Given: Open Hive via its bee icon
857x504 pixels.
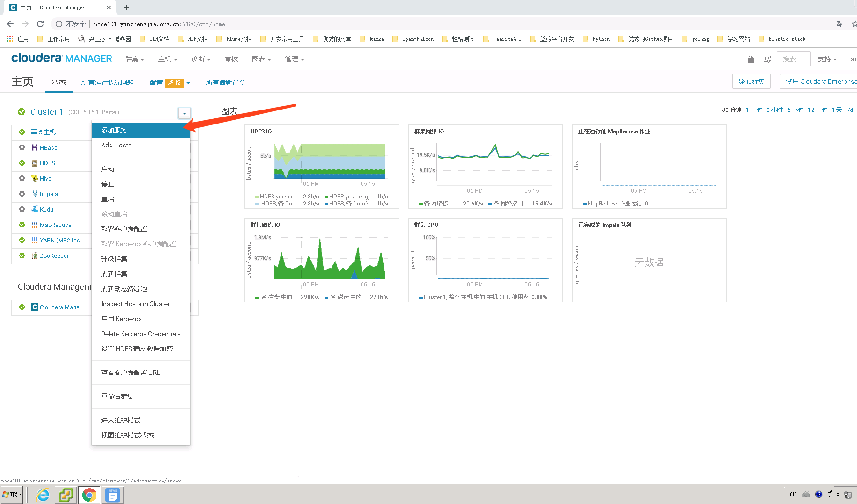Looking at the screenshot, I should click(33, 178).
